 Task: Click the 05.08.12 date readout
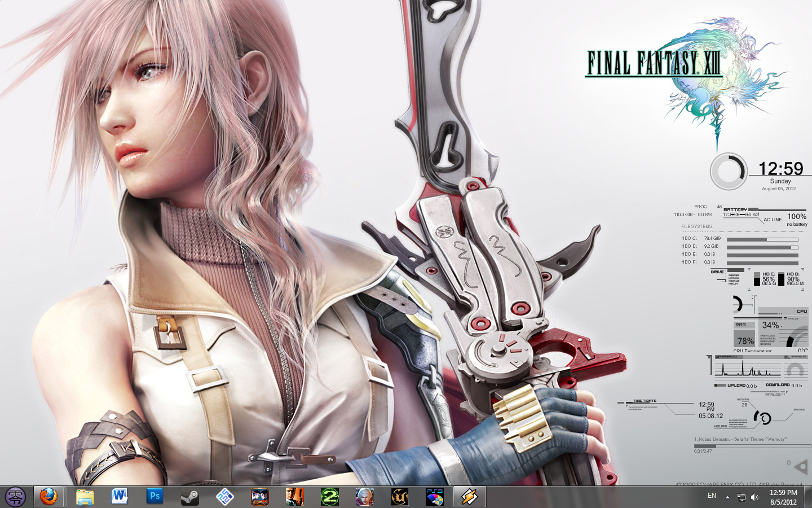click(710, 416)
